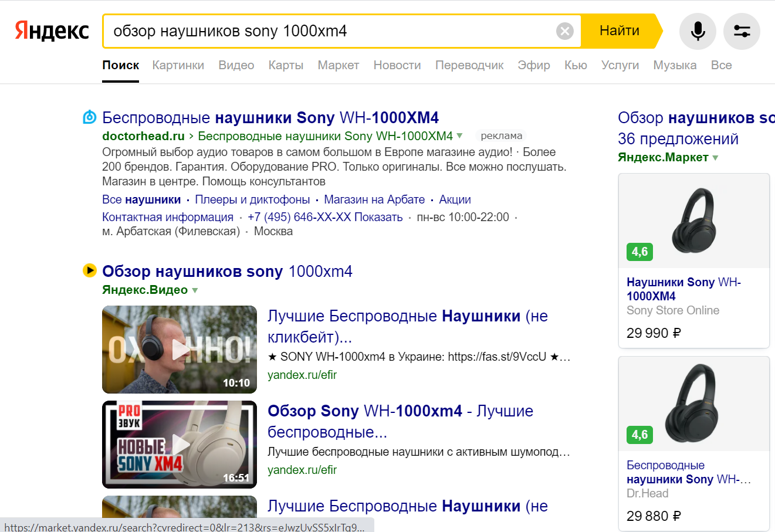Open the Yandex logo home link

point(52,31)
